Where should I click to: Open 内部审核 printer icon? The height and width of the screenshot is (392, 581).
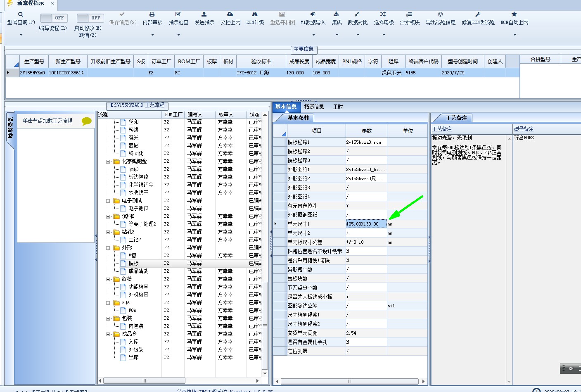point(152,14)
